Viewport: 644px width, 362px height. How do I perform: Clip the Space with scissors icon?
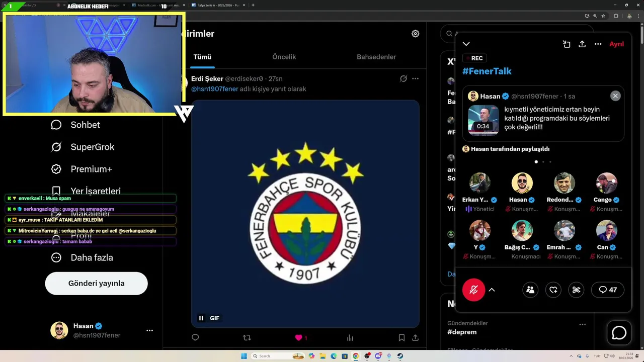pos(577,290)
